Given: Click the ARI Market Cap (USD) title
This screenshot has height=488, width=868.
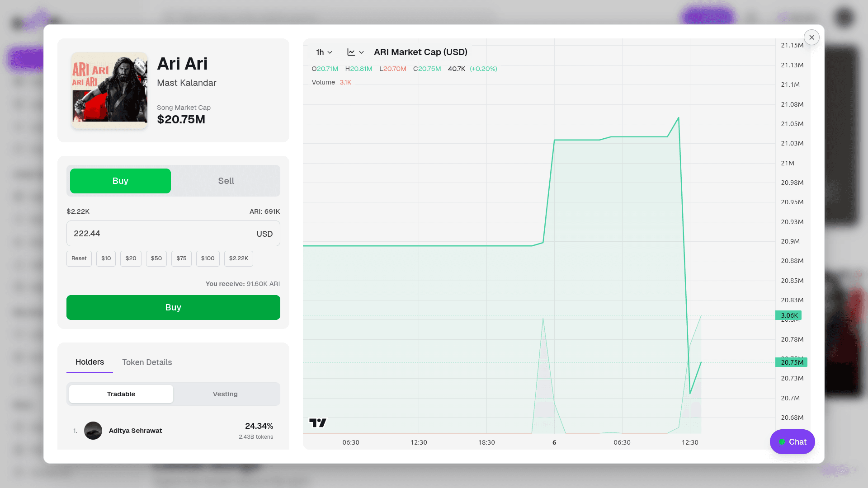Looking at the screenshot, I should tap(420, 52).
